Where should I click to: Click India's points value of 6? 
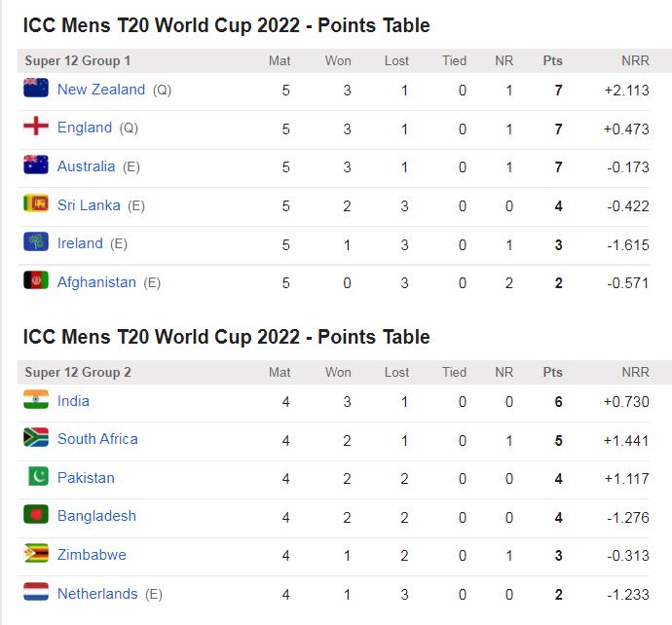tap(558, 401)
